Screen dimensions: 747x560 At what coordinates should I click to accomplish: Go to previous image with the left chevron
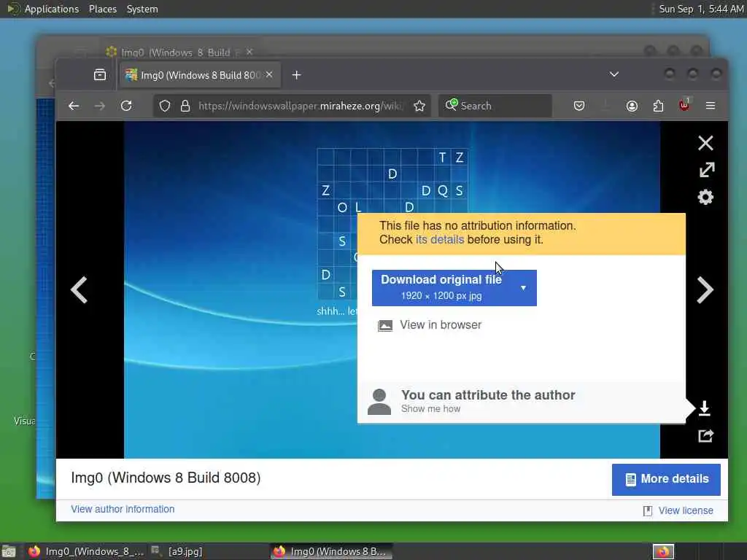point(79,289)
